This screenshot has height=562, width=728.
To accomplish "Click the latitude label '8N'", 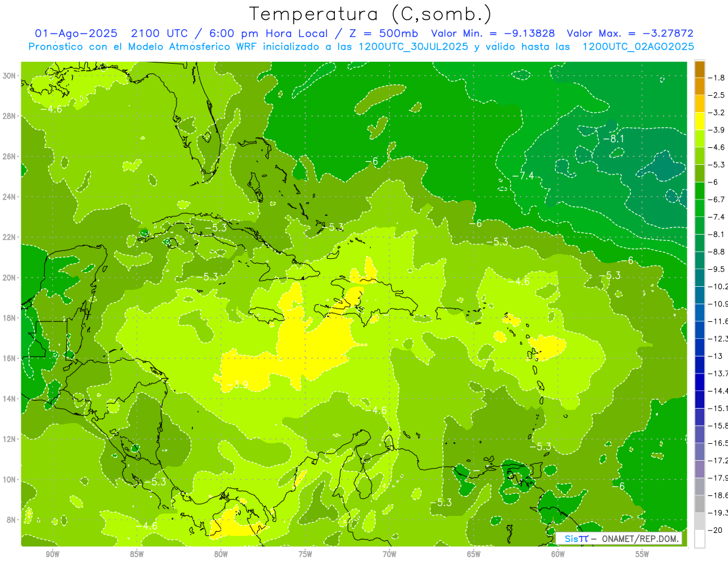I will [12, 520].
